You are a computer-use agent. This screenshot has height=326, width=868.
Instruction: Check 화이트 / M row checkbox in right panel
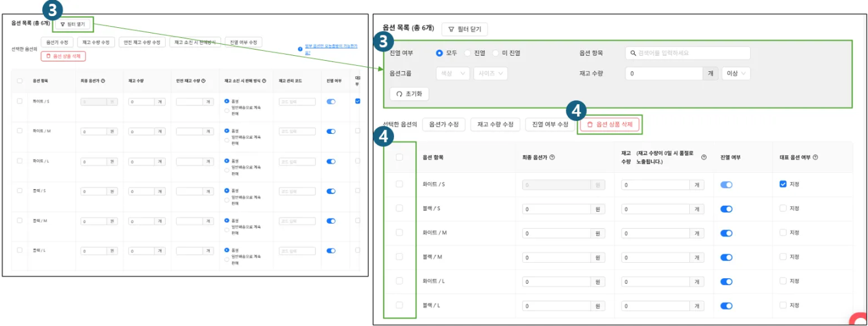(x=400, y=232)
